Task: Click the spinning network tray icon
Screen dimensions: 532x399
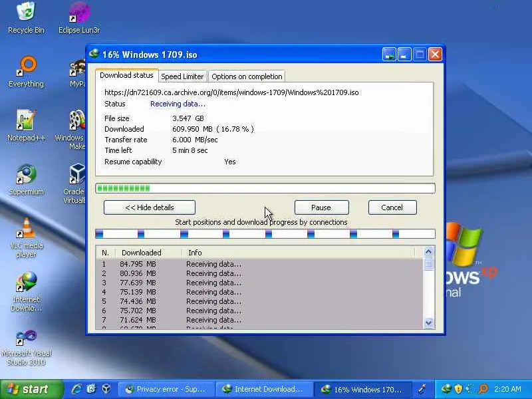Action: [x=470, y=389]
